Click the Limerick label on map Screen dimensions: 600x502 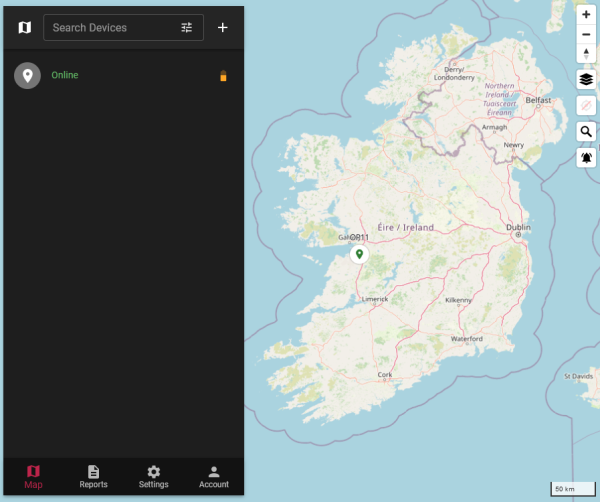[x=375, y=299]
